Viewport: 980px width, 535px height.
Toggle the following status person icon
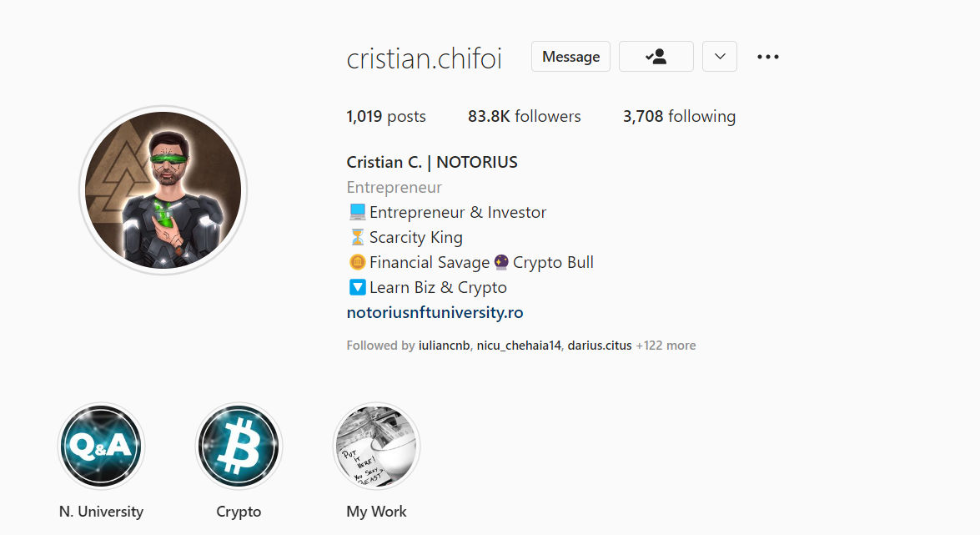(656, 56)
